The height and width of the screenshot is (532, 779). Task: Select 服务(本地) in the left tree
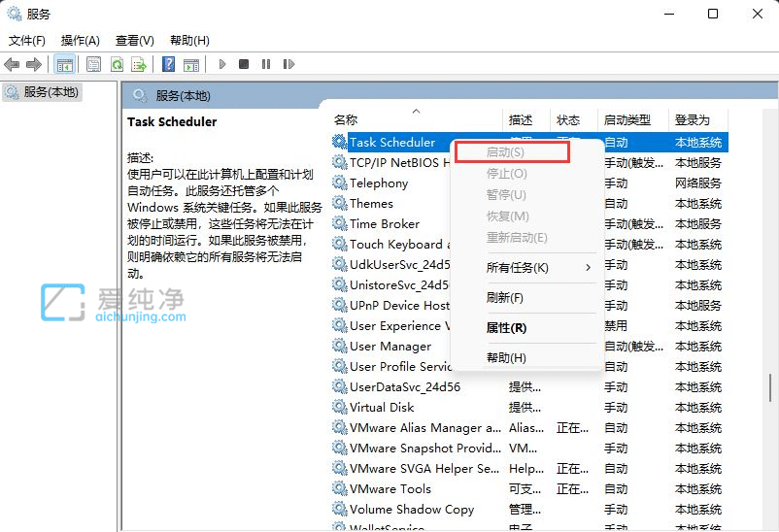[42, 92]
